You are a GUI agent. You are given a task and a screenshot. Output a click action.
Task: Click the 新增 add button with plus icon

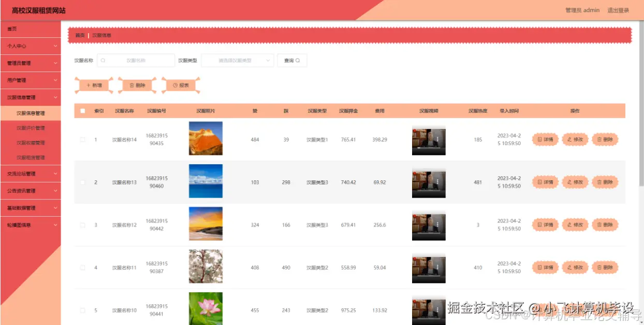tap(94, 85)
